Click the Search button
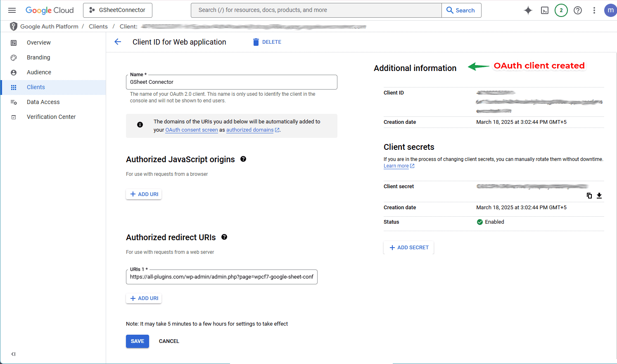This screenshot has width=617, height=364. [461, 10]
